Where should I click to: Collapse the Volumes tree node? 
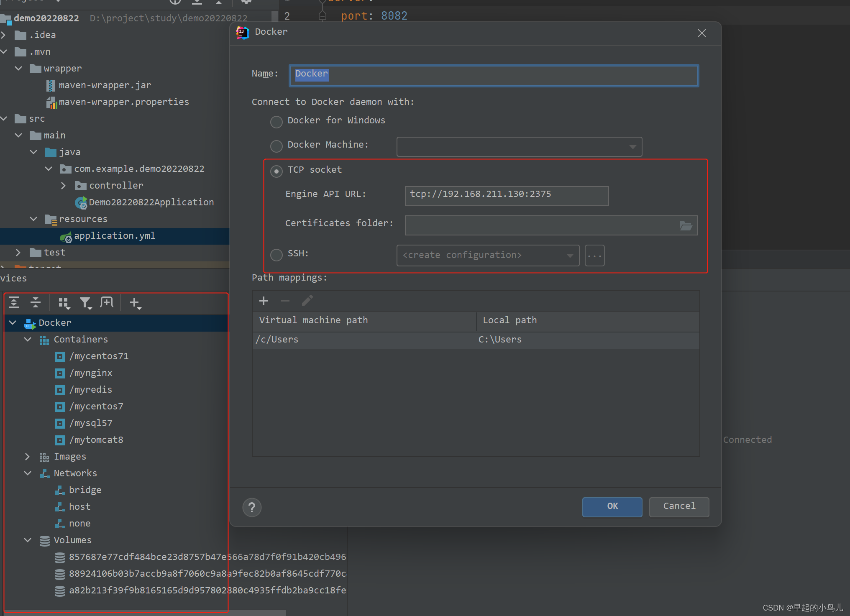point(28,540)
